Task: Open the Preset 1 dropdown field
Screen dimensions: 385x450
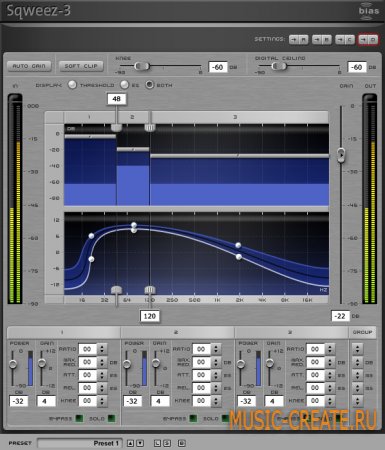Action: tap(80, 443)
